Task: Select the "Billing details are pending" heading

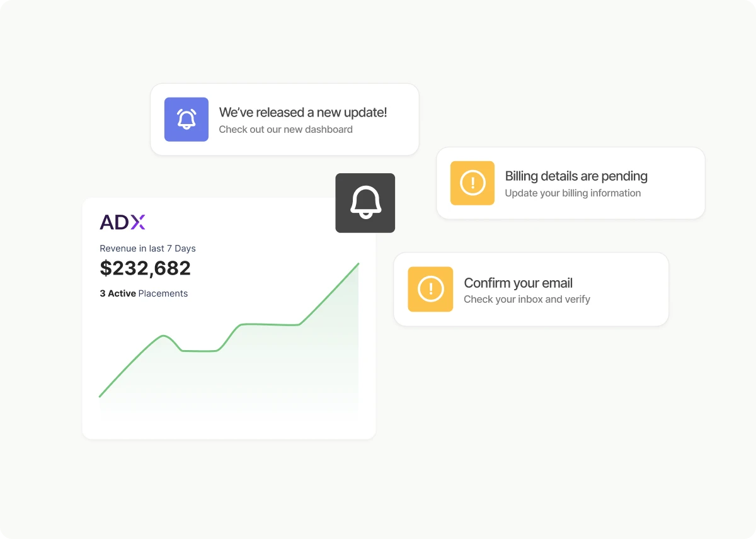Action: pos(576,176)
